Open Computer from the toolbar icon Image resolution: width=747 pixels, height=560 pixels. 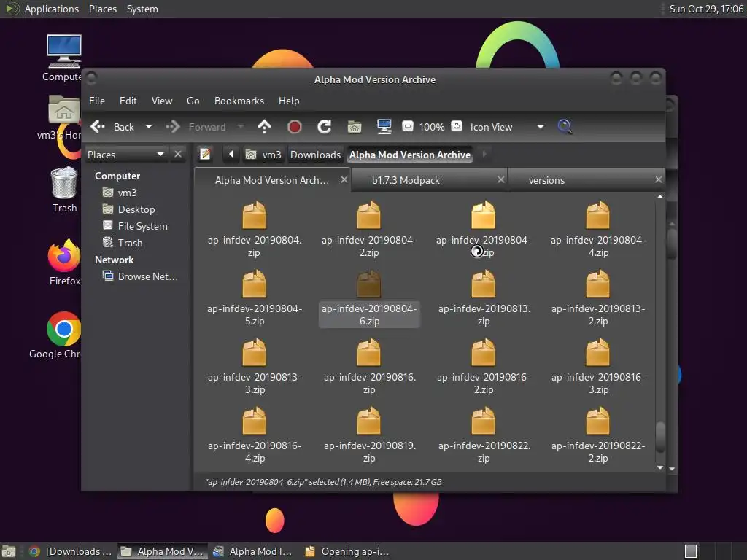pos(384,127)
